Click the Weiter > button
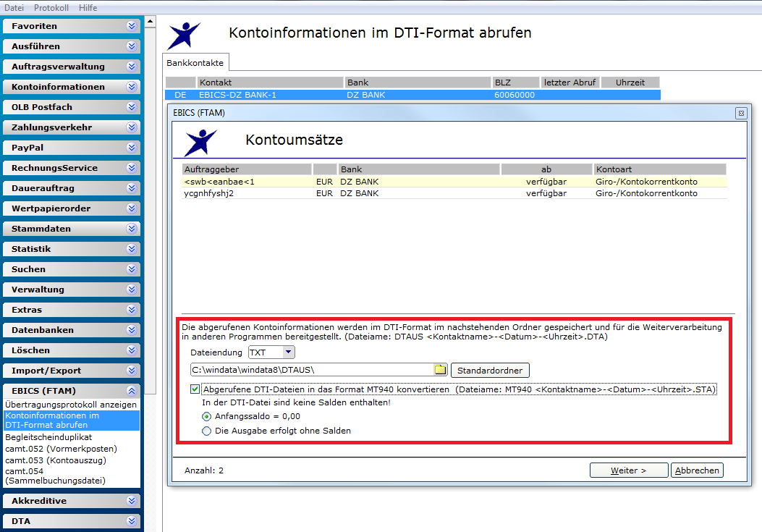This screenshot has height=532, width=762. point(628,470)
